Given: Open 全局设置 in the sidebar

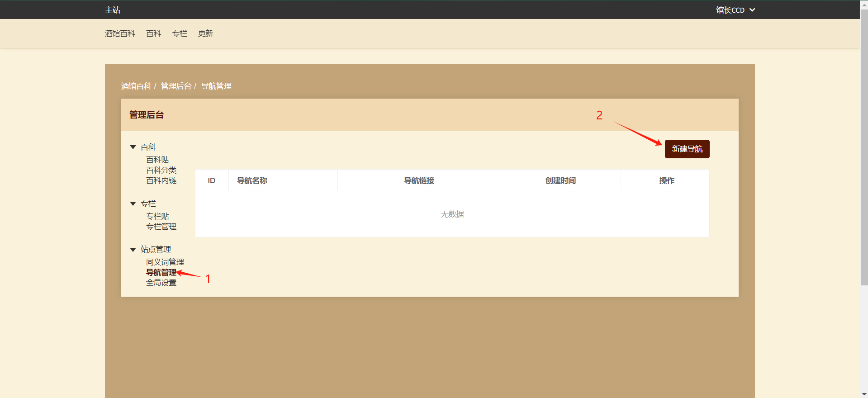Looking at the screenshot, I should coord(161,283).
